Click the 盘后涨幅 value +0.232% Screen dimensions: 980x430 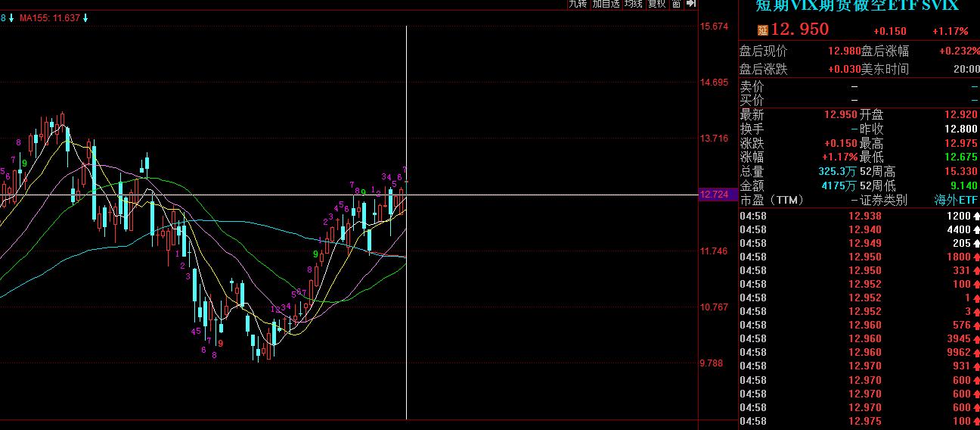(x=960, y=51)
